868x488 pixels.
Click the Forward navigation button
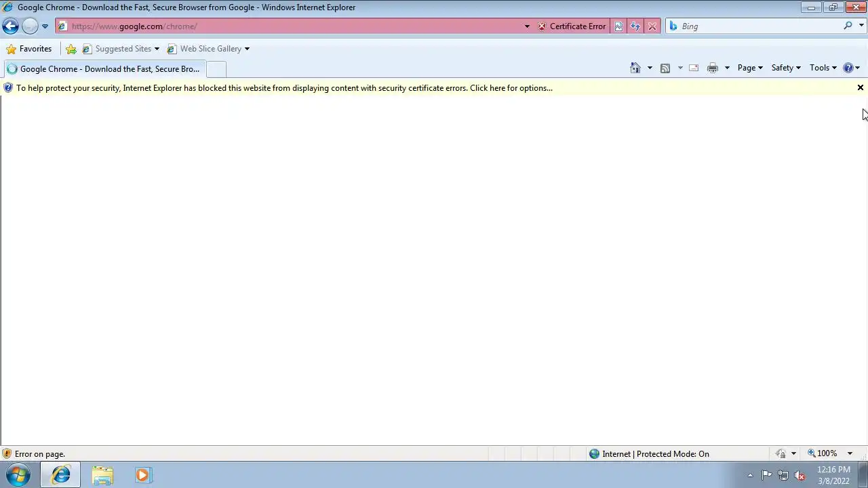(30, 26)
